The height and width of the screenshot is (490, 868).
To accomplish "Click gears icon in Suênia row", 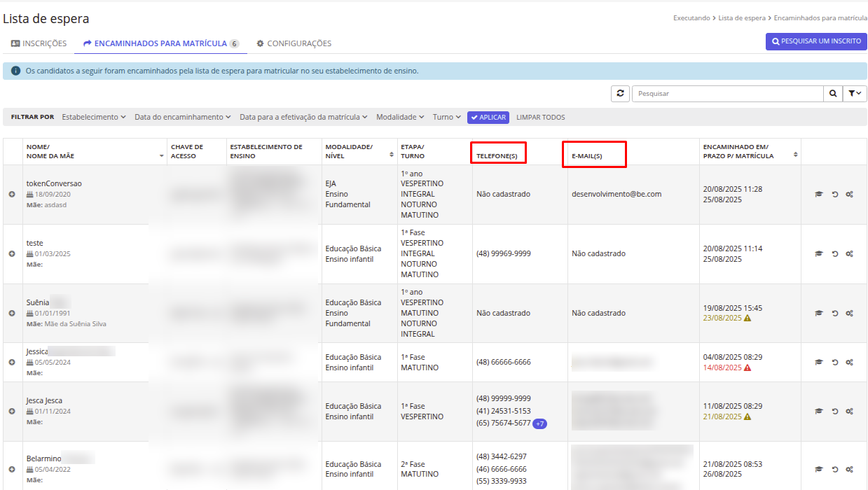I will click(x=849, y=314).
